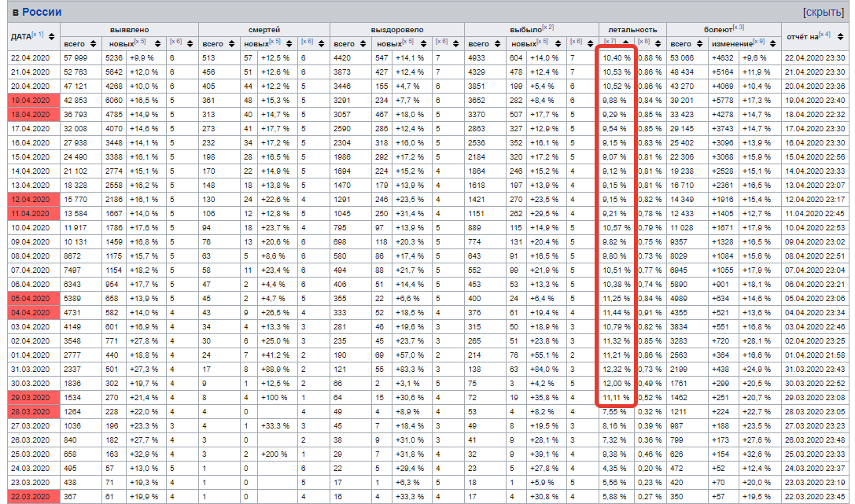The height and width of the screenshot is (504, 855).
Task: Open footnote [x 1] next to ДАТА
Action: [x=38, y=35]
